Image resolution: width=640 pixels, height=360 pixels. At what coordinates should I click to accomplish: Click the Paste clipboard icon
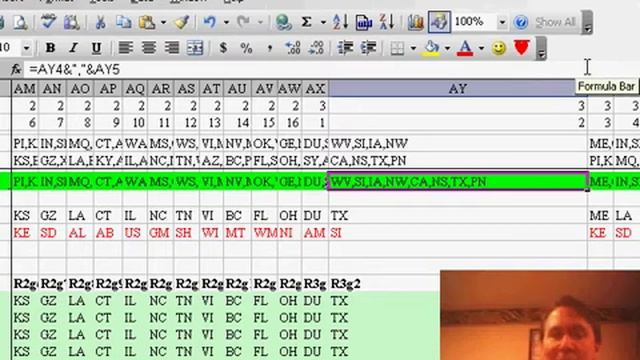[147, 22]
